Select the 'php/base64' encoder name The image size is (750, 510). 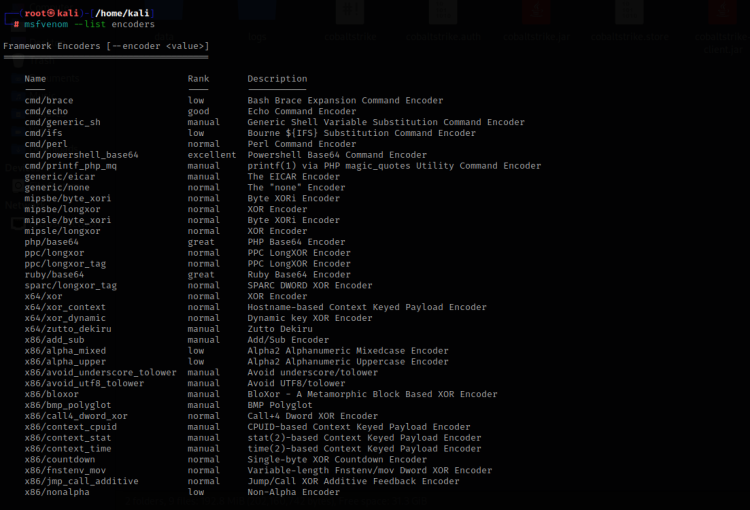[x=52, y=242]
